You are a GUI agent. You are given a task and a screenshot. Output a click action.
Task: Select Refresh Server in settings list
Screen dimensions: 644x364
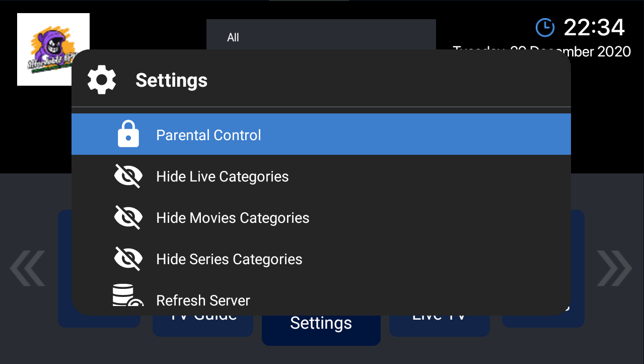[203, 300]
